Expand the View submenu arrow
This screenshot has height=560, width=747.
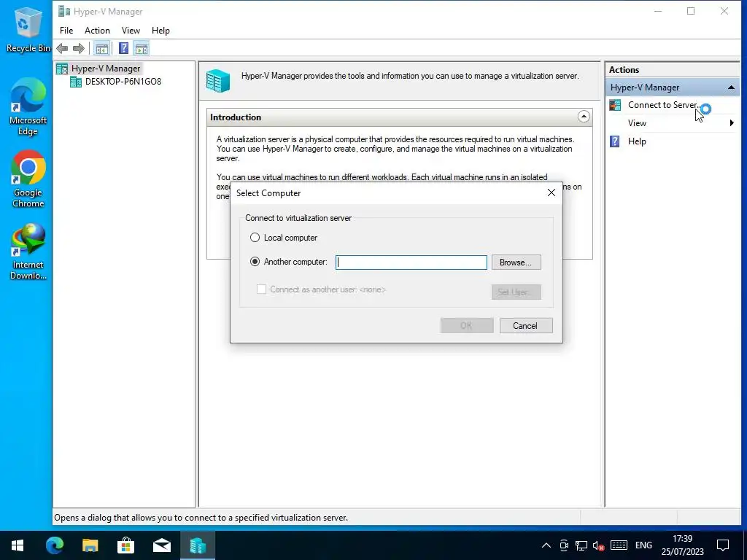[x=732, y=123]
